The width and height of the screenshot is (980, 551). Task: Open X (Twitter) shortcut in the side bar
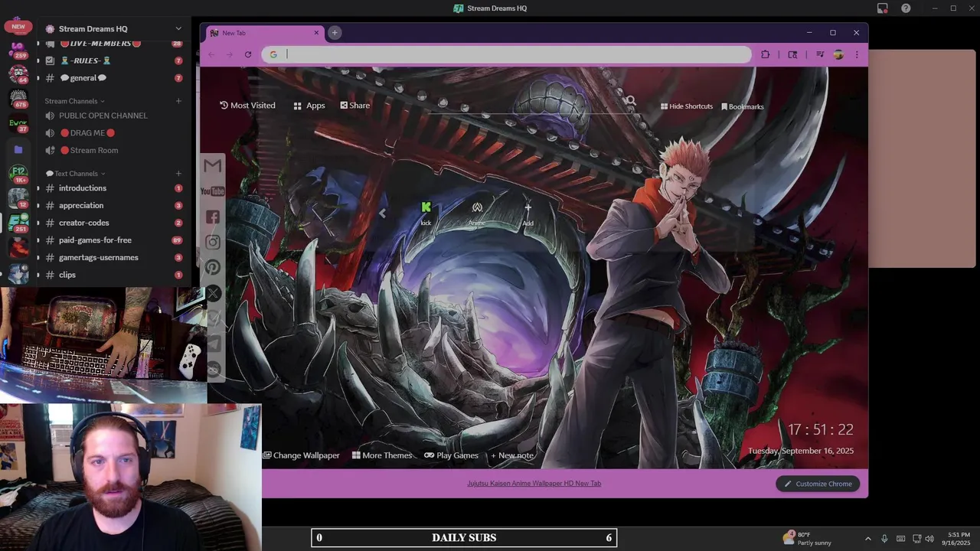213,293
